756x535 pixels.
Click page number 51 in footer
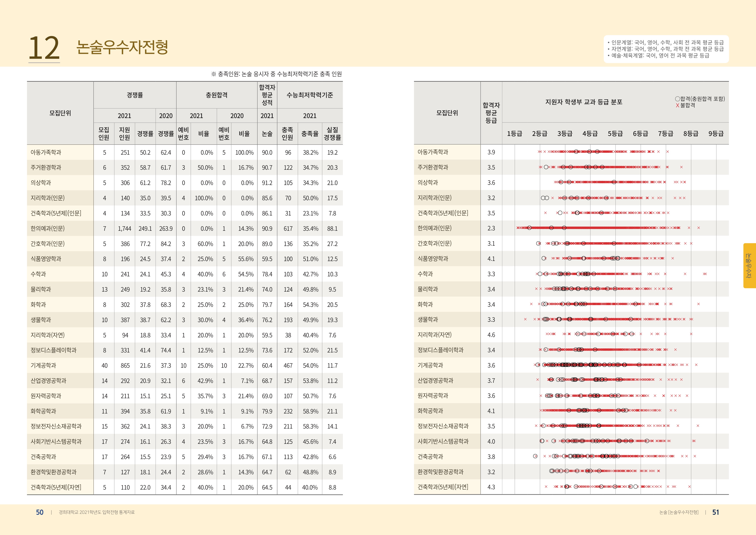(x=715, y=512)
